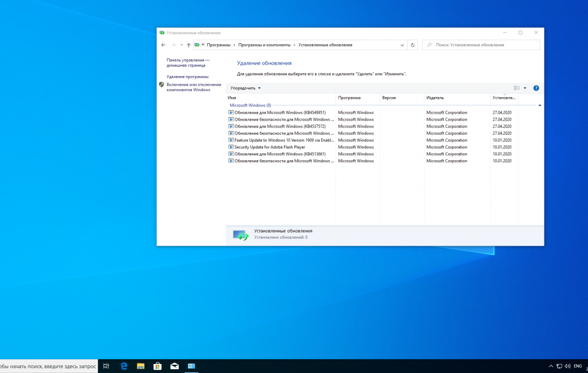Focus the "Поиск: Установленные обновления" search field
The image size is (588, 373).
[481, 45]
